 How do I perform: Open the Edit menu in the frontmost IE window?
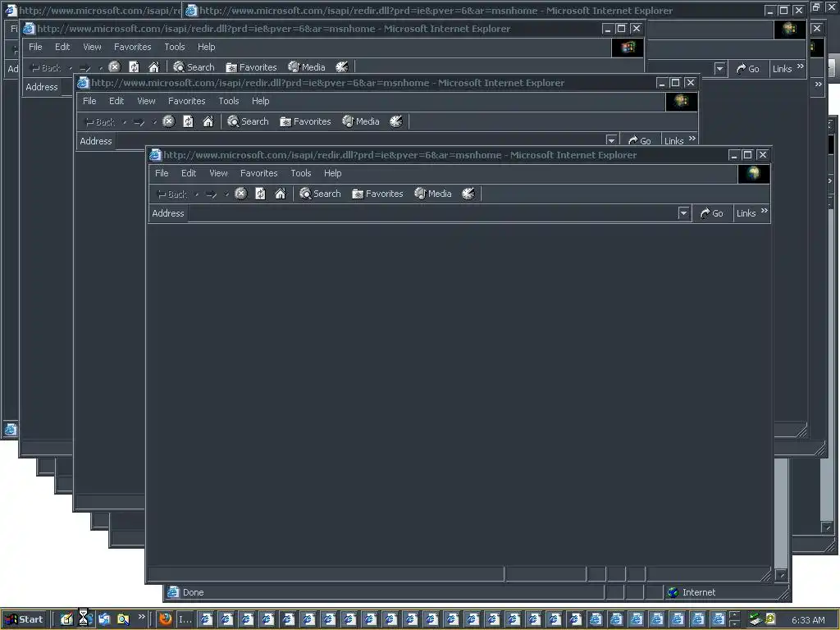coord(189,173)
